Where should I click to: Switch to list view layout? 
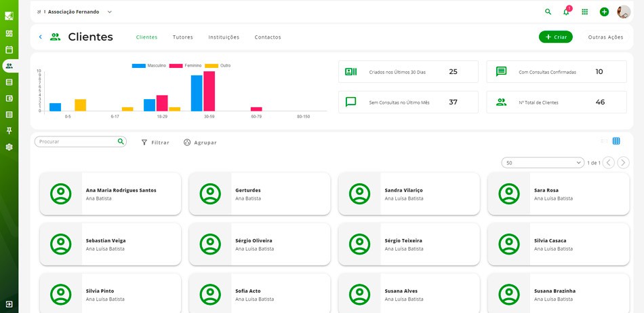tap(604, 141)
